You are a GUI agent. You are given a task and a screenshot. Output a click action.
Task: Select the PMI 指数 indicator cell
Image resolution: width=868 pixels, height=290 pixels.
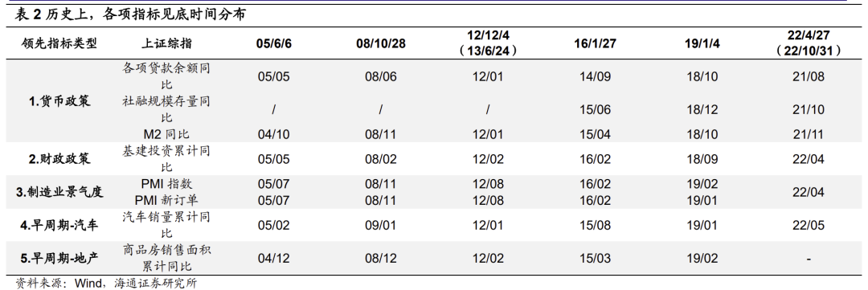[x=166, y=184]
